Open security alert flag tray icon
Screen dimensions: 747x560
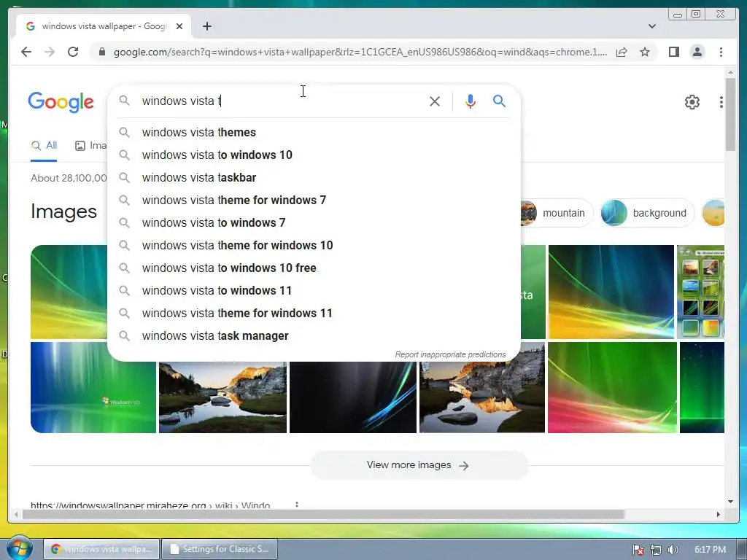coord(638,550)
